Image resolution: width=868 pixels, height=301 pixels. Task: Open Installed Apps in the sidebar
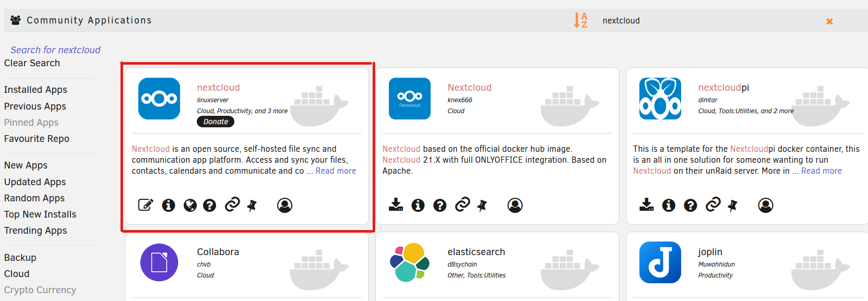35,90
